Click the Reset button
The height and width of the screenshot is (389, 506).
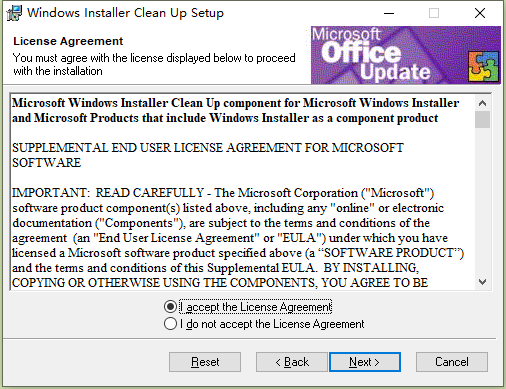click(205, 362)
